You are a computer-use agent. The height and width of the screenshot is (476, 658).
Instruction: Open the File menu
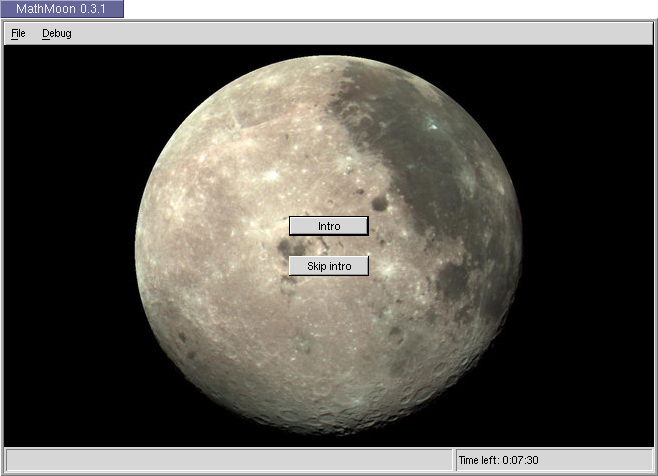[18, 33]
